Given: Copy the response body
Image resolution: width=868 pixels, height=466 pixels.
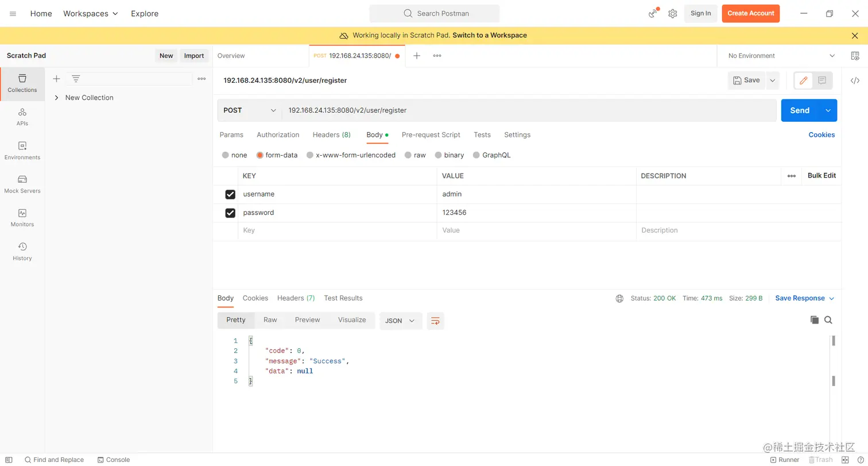Looking at the screenshot, I should click(814, 320).
